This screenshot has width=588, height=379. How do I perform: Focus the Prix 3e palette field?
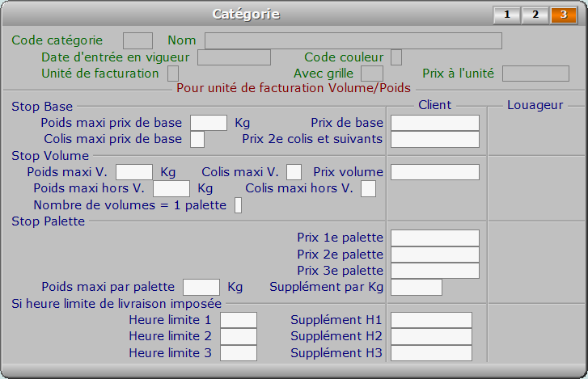435,271
